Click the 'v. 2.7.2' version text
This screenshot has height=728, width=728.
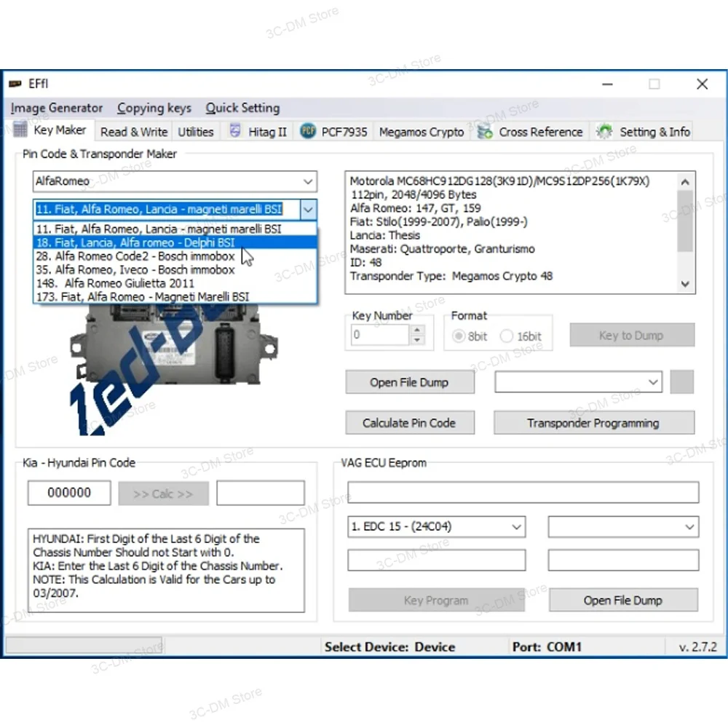pos(697,646)
